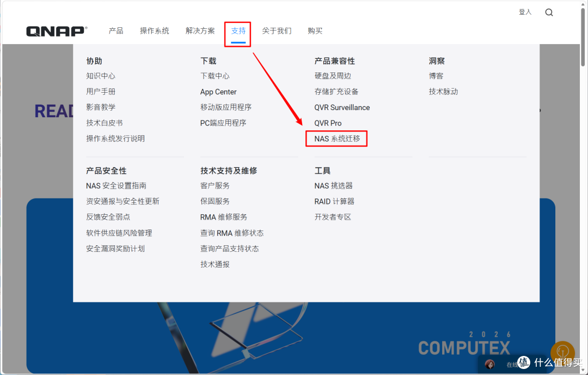588x375 pixels.
Task: Open 客户服务 link
Action: pyautogui.click(x=215, y=186)
